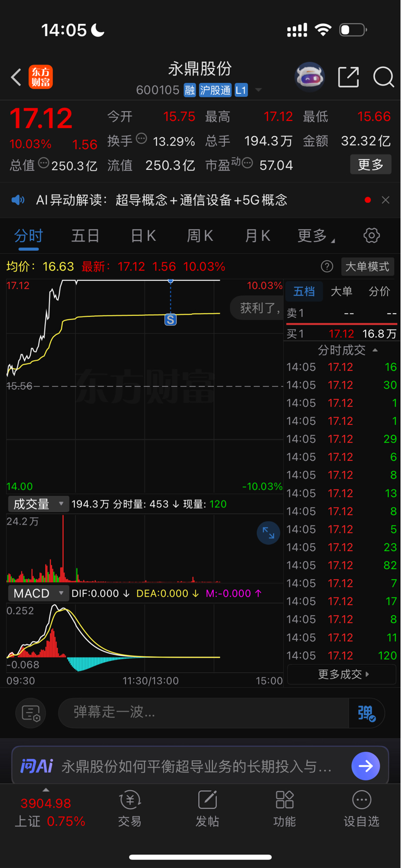This screenshot has height=868, width=401.
Task: Select 五档 order book tab
Action: coord(304,291)
